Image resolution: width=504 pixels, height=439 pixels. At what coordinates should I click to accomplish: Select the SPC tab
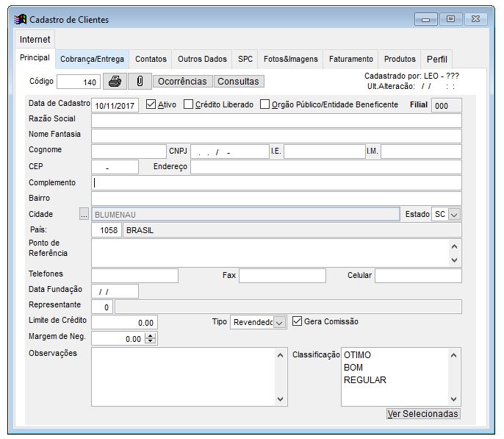[x=245, y=59]
